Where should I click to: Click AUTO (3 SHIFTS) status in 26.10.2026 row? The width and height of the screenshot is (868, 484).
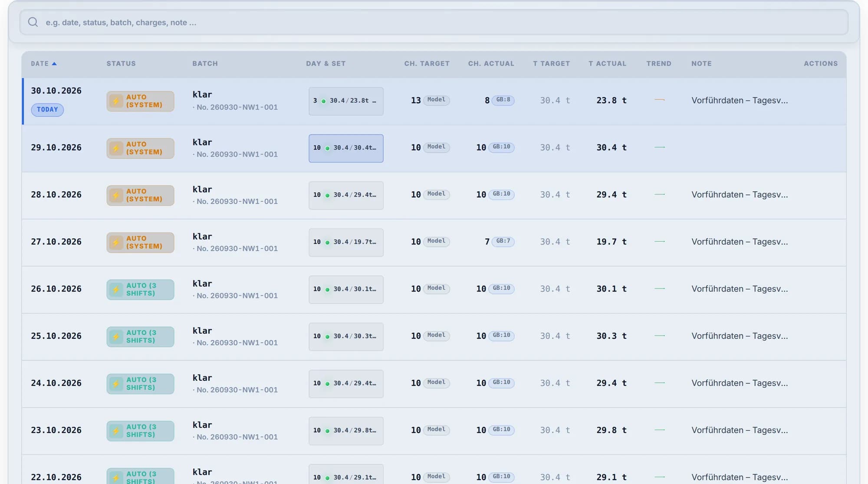(x=140, y=290)
